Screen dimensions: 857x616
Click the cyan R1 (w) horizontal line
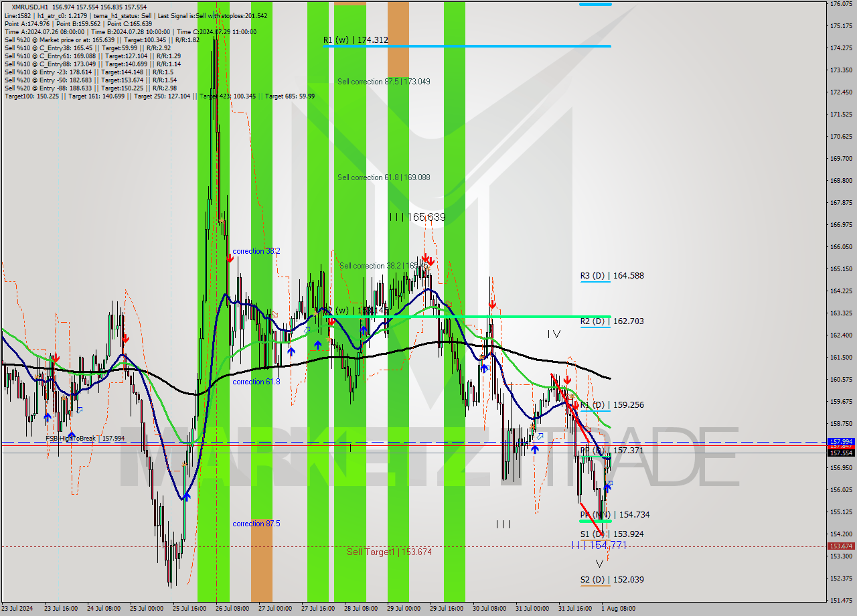point(467,46)
